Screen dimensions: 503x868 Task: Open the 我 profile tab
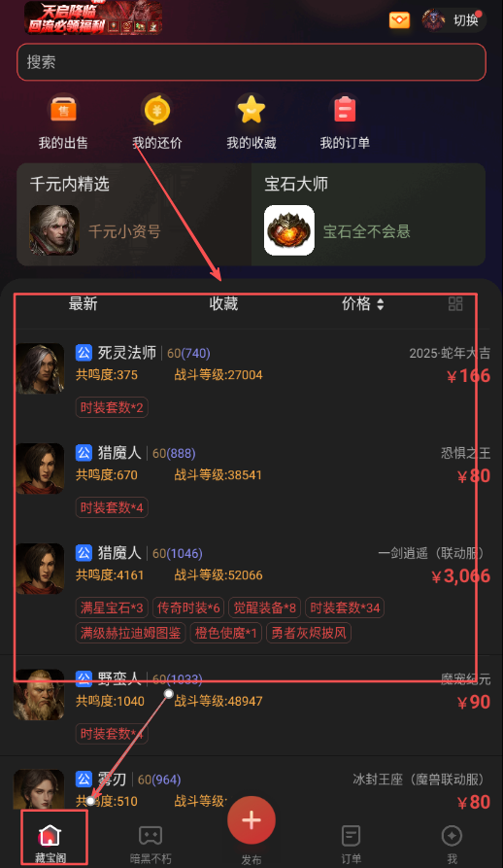pyautogui.click(x=452, y=844)
